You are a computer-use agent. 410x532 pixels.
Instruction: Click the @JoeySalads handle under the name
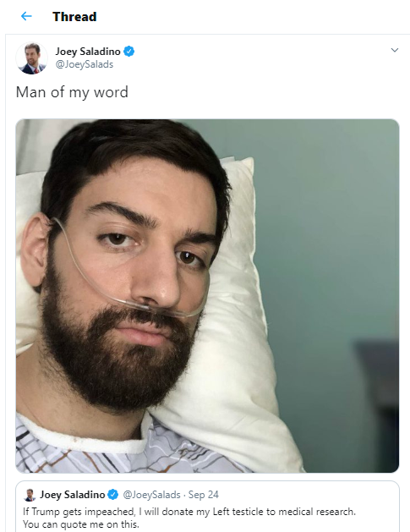tap(85, 64)
